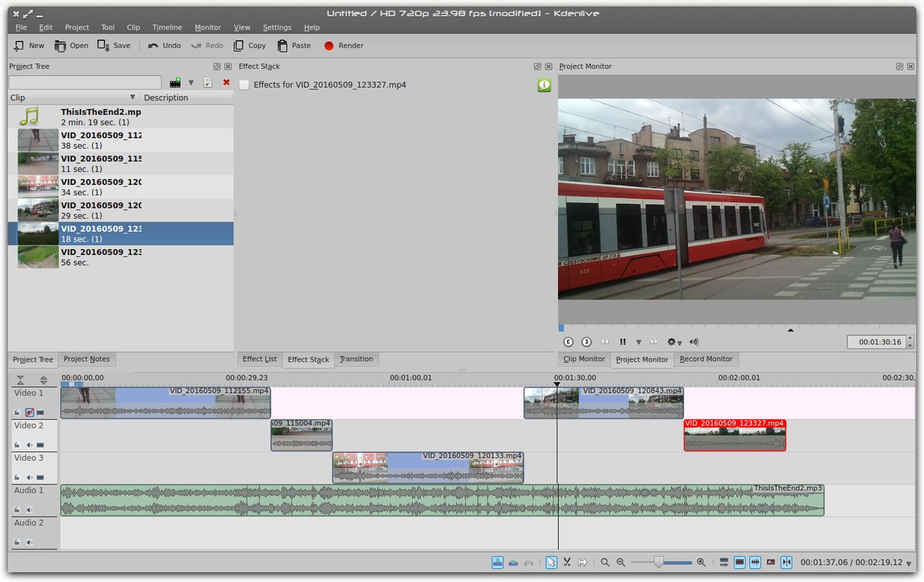Switch to the Clip Monitor tab
Screen dimensions: 924x582
click(x=585, y=359)
